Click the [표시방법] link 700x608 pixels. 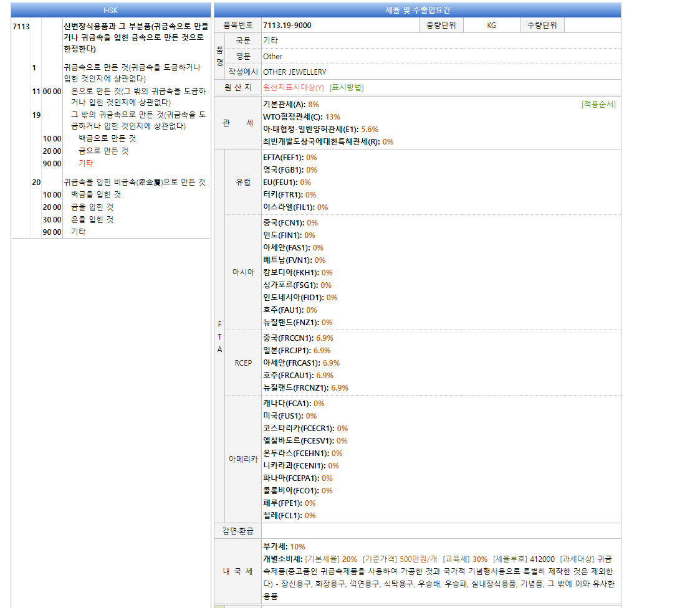[x=346, y=88]
